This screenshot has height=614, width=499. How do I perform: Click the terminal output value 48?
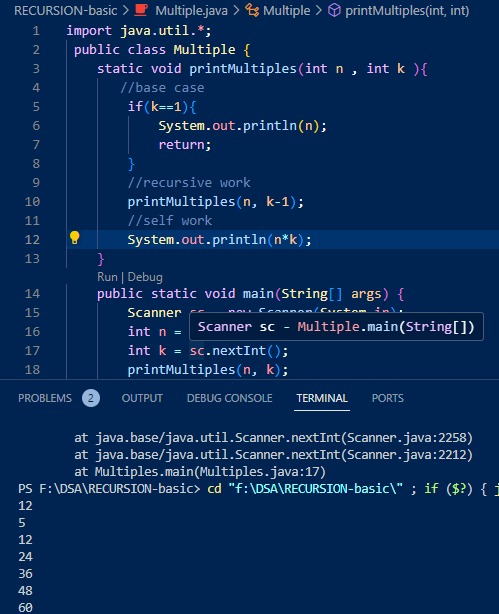(x=25, y=591)
